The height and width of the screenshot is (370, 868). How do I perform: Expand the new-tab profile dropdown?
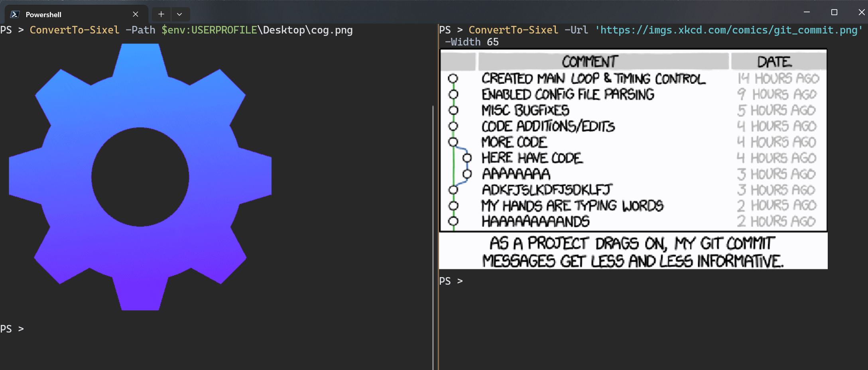[x=180, y=14]
